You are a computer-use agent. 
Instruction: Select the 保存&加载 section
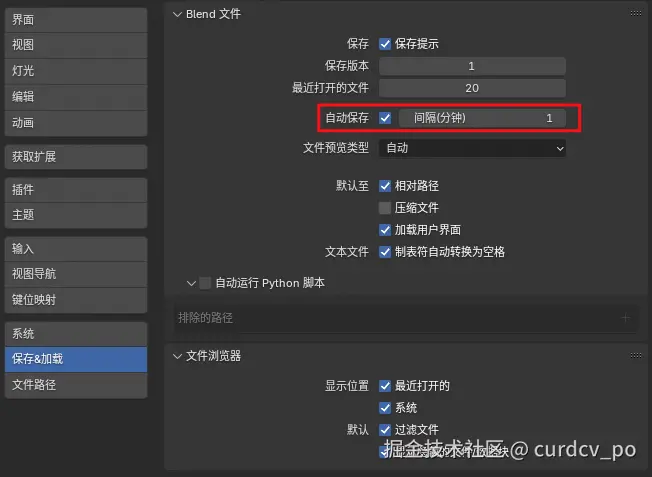76,359
